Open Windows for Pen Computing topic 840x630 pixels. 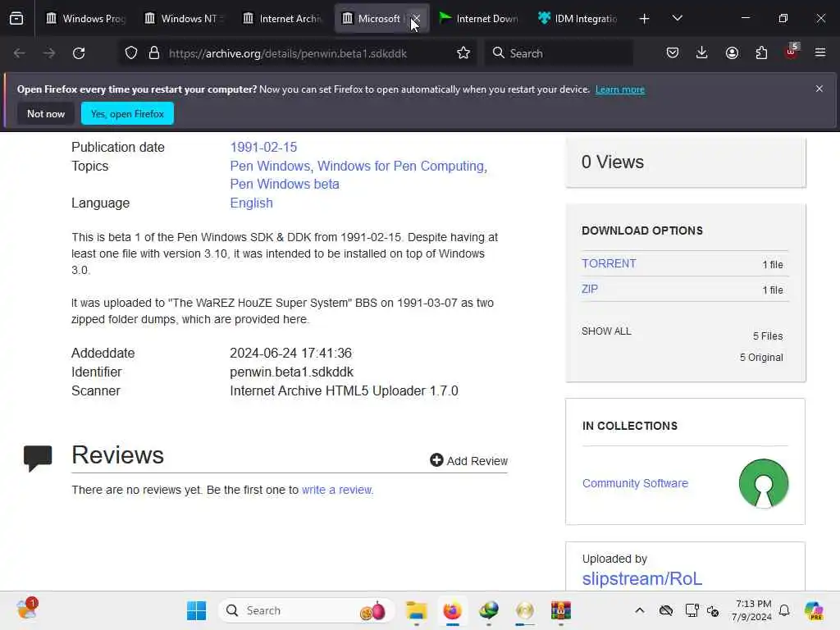click(x=401, y=166)
